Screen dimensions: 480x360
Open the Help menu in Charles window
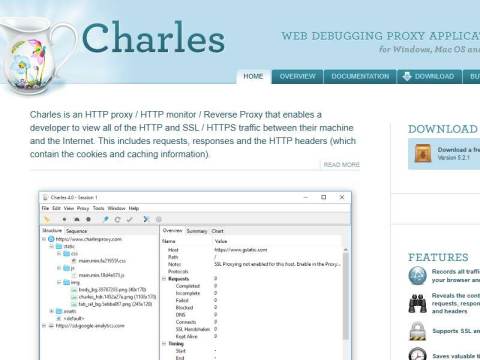click(134, 208)
